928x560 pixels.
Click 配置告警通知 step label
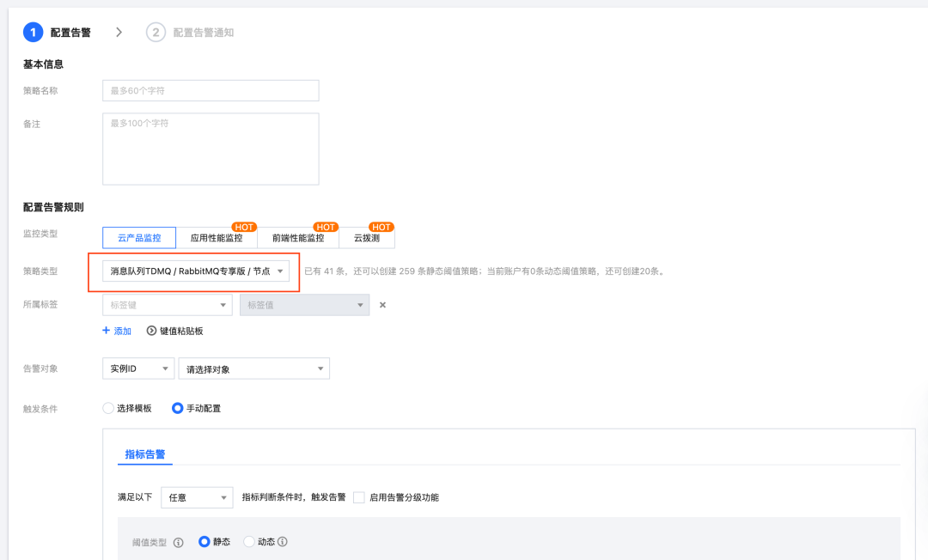[x=203, y=33]
